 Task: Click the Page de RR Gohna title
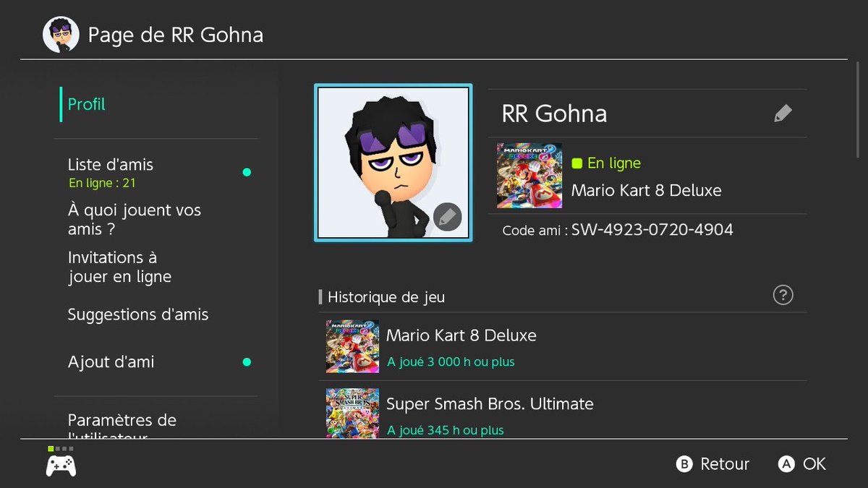176,35
